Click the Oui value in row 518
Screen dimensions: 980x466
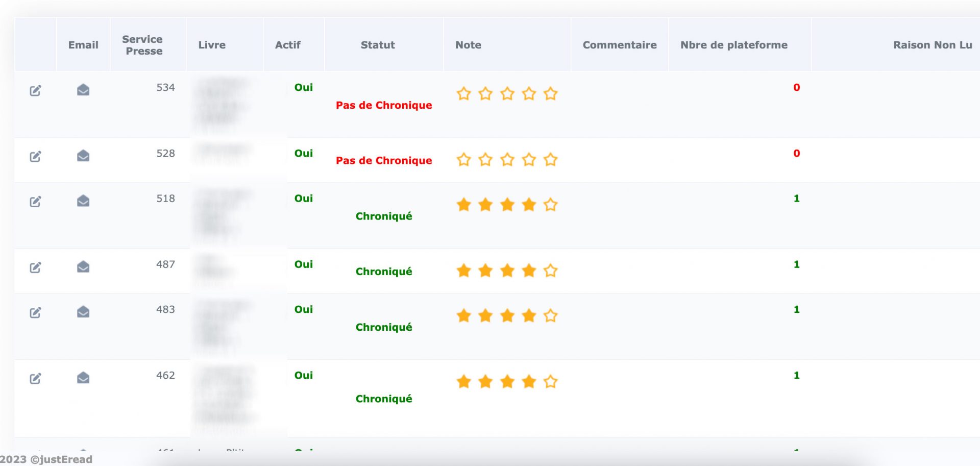click(304, 198)
